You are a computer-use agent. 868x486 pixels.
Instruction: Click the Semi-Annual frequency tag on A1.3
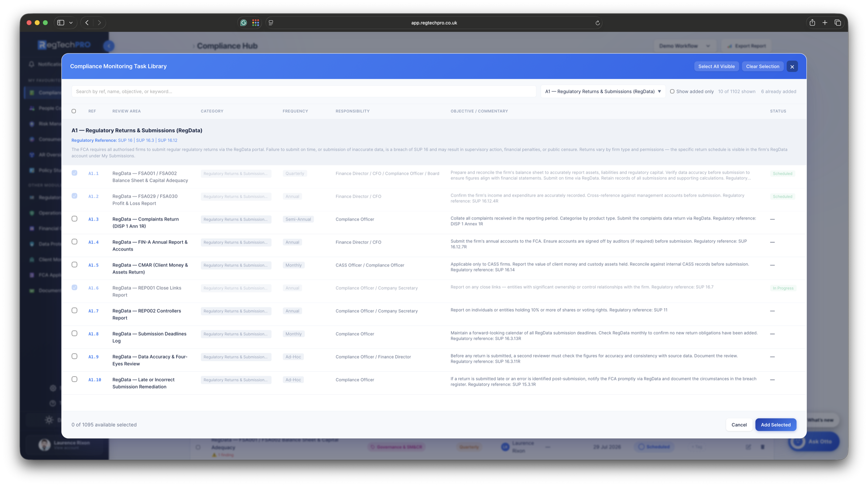coord(298,219)
